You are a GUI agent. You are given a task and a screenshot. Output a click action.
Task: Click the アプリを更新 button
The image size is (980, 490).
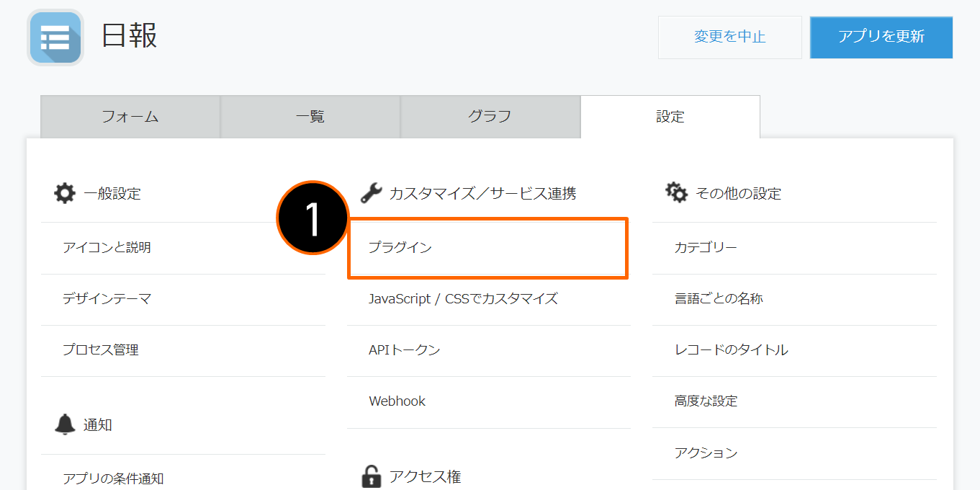click(x=881, y=37)
